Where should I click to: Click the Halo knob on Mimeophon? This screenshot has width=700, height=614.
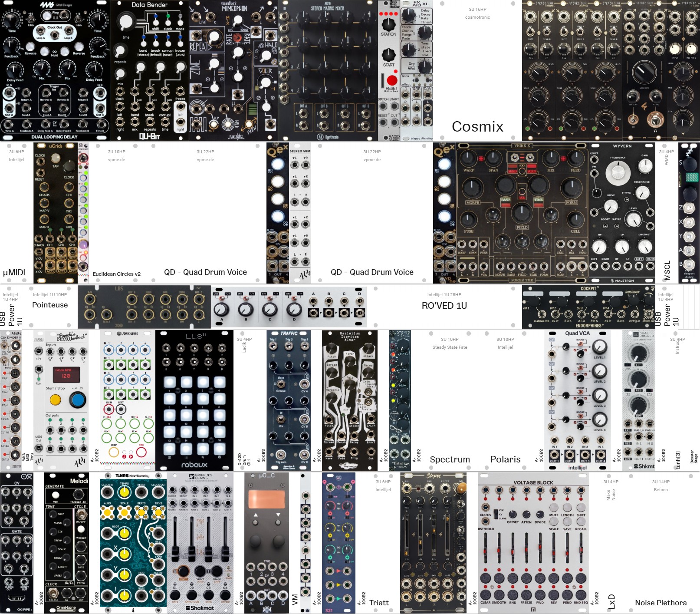(x=266, y=56)
